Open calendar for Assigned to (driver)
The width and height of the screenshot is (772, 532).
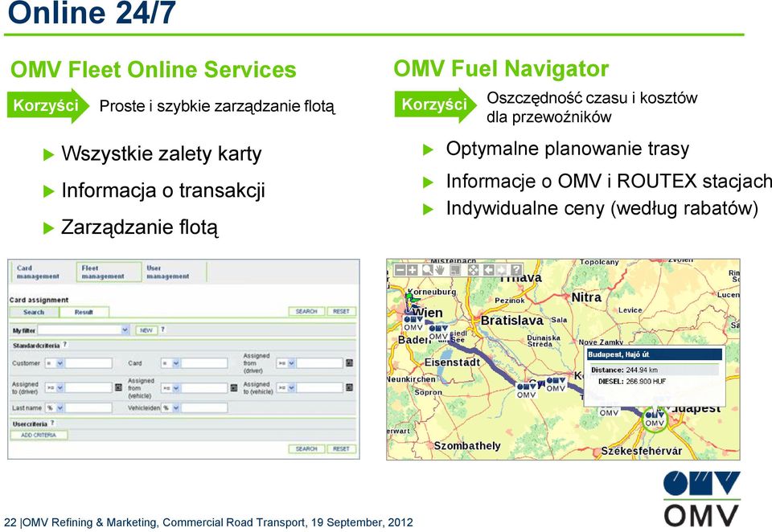pyautogui.click(x=118, y=387)
